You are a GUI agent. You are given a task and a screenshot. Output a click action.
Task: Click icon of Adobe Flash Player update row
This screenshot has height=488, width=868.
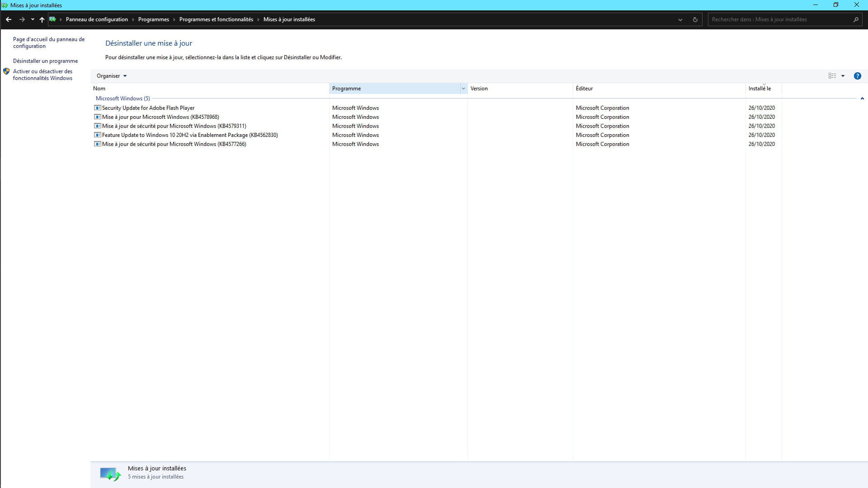point(97,108)
